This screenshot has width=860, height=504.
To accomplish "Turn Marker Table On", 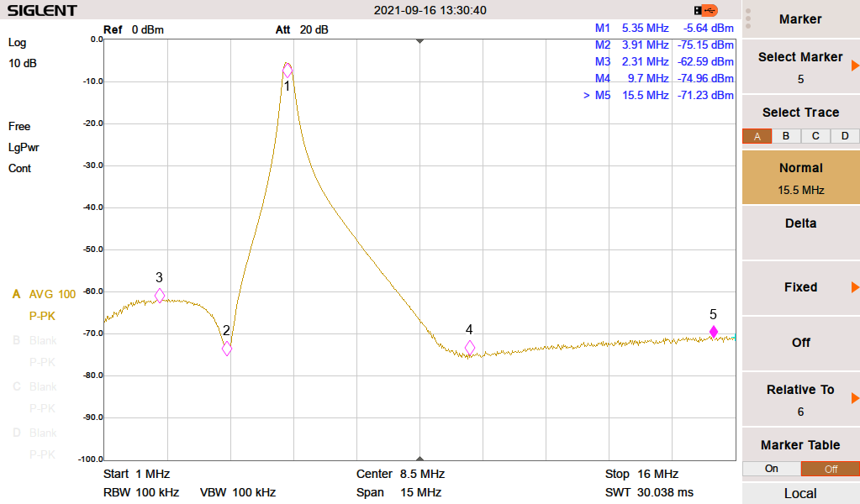I will click(771, 469).
